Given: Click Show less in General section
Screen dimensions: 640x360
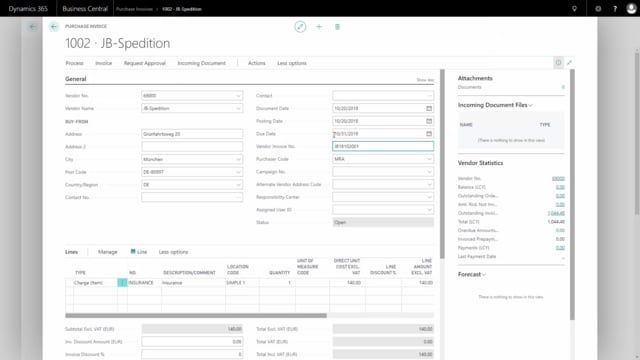Looking at the screenshot, I should click(x=425, y=80).
